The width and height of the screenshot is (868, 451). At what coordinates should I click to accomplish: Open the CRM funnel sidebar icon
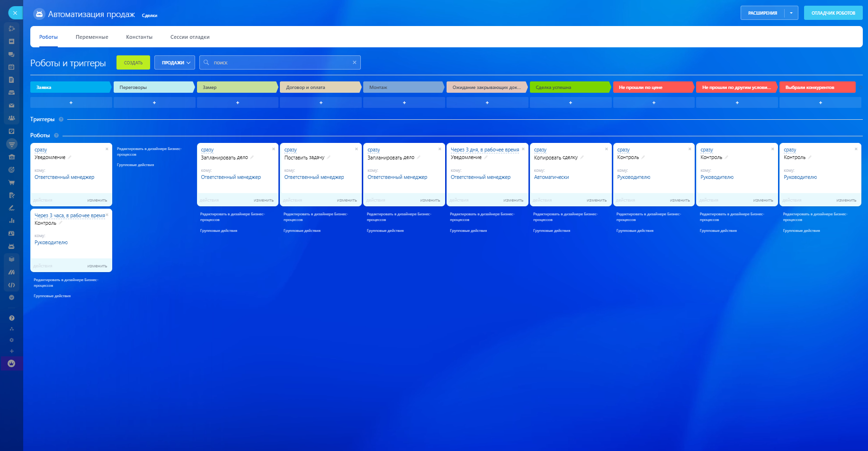pyautogui.click(x=12, y=144)
